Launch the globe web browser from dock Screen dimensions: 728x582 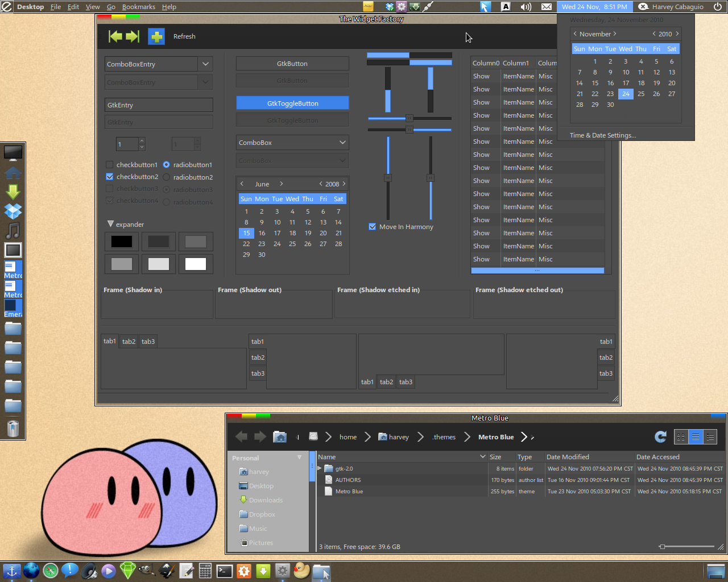(31, 571)
